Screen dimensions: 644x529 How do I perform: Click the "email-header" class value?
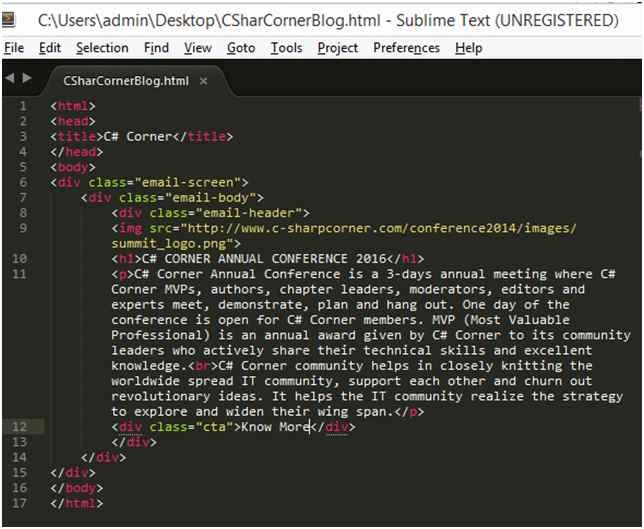249,213
